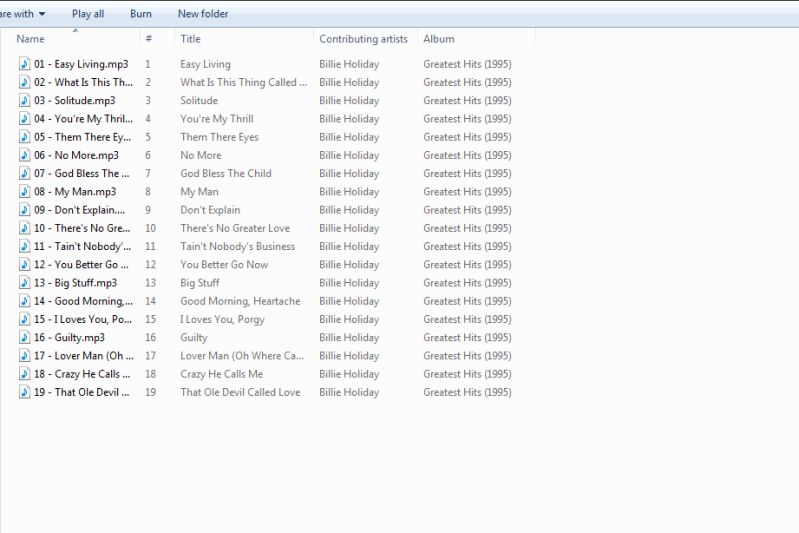Click the title That Ole Devil Called Love

240,392
